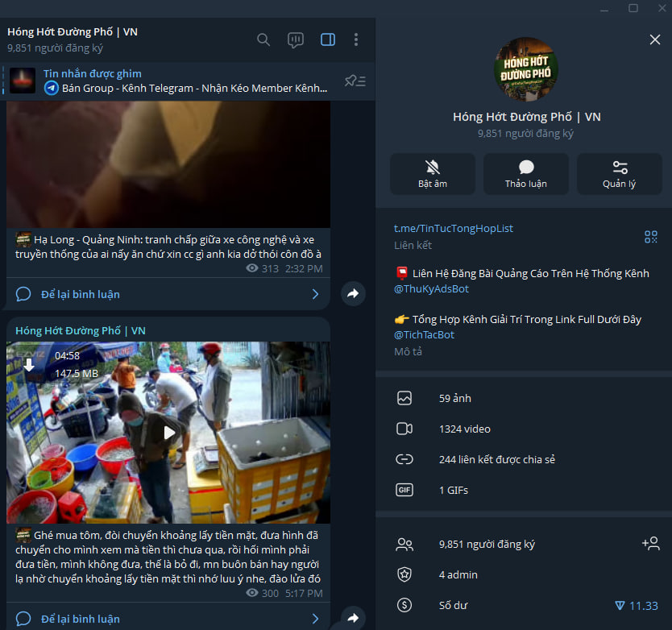
Task: Open search in channel header
Action: (263, 39)
